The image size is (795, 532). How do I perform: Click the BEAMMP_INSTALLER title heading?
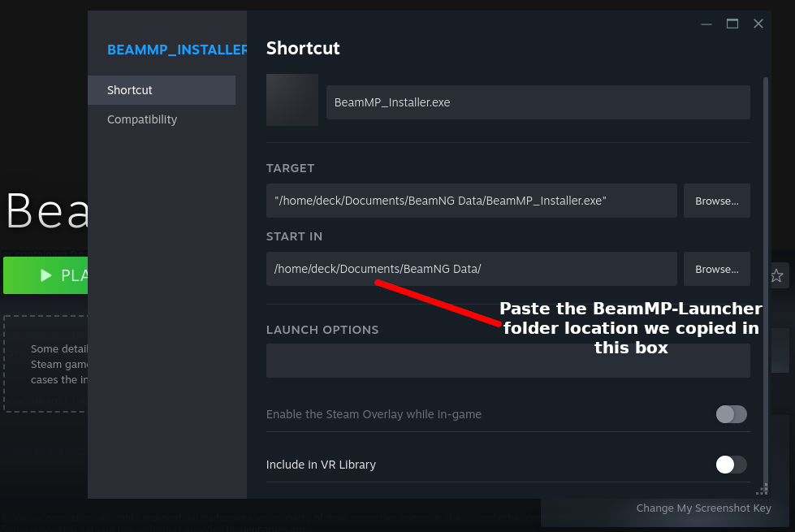click(177, 50)
